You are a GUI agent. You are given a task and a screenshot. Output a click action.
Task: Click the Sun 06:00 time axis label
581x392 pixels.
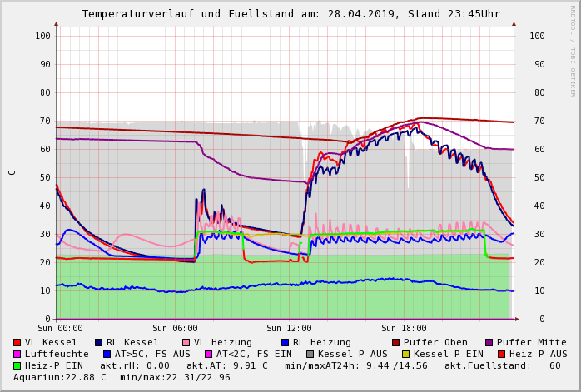click(x=175, y=329)
